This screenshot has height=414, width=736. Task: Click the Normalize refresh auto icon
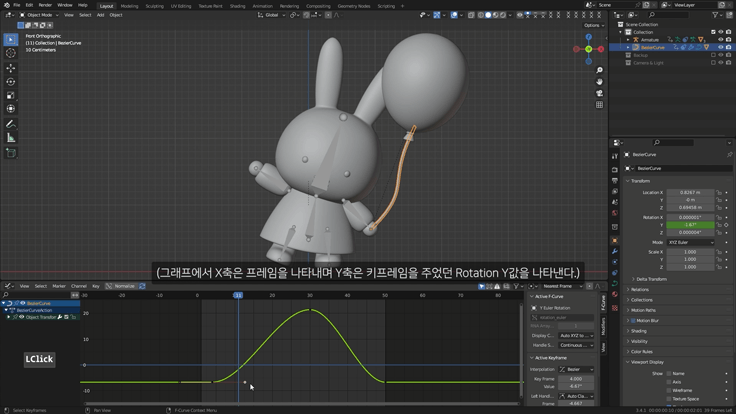click(x=142, y=286)
